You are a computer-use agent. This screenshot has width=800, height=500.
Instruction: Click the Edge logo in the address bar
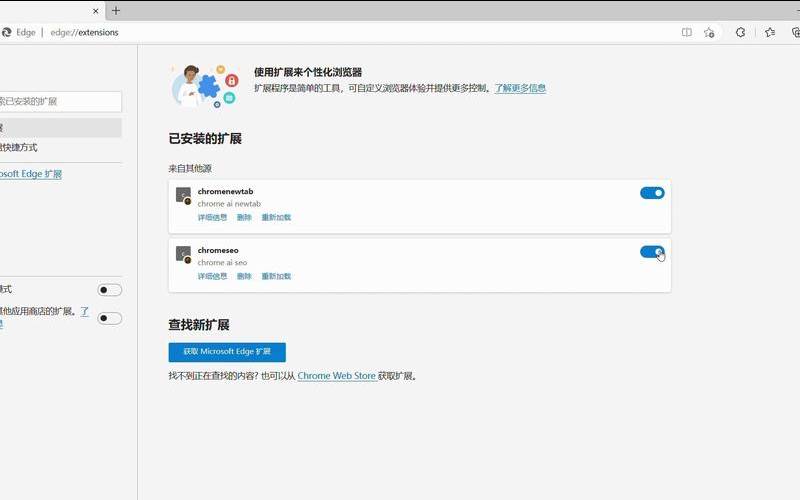(x=6, y=32)
